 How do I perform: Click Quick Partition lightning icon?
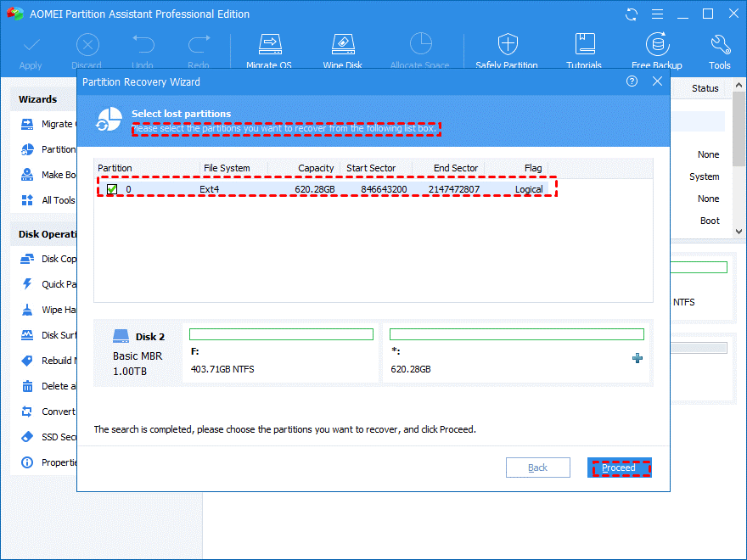27,284
